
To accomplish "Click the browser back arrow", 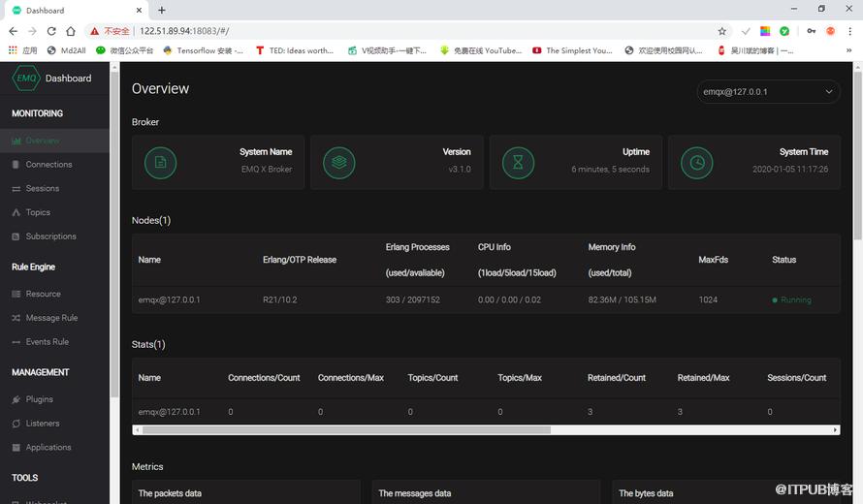I will [14, 31].
